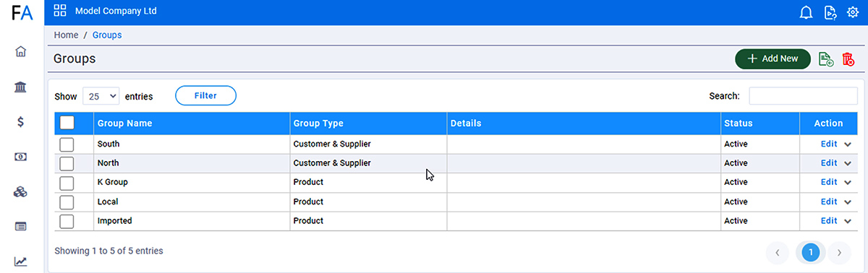Click the Groups breadcrumb link
The height and width of the screenshot is (273, 868).
click(x=107, y=35)
